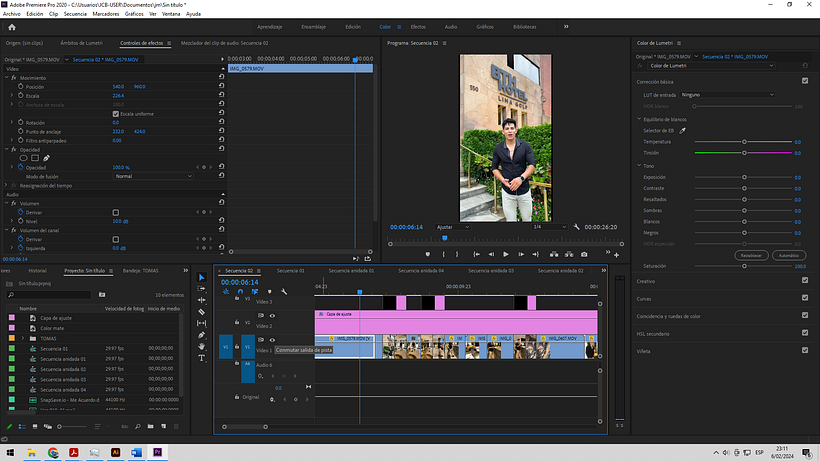
Task: Open the Secuencia menu
Action: click(x=75, y=14)
